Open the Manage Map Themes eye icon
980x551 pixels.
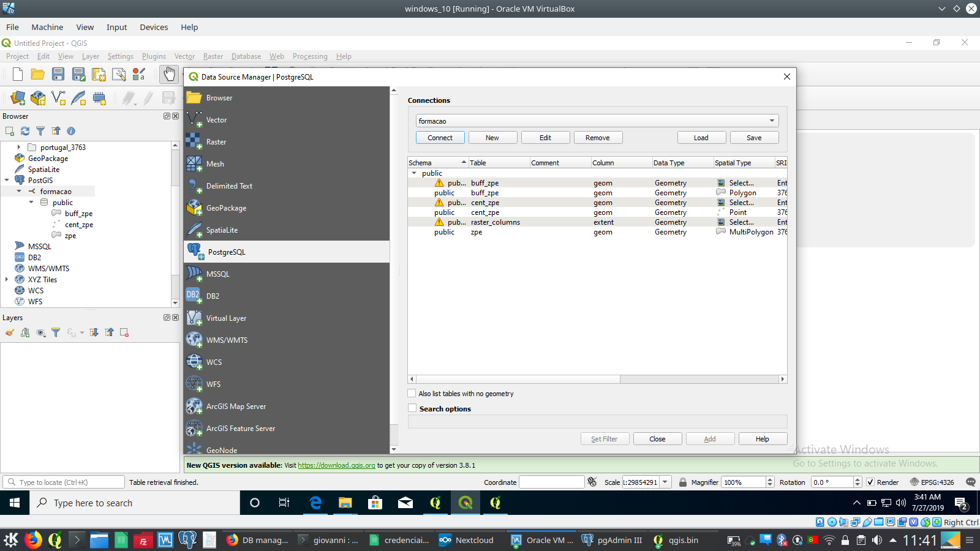pyautogui.click(x=40, y=332)
